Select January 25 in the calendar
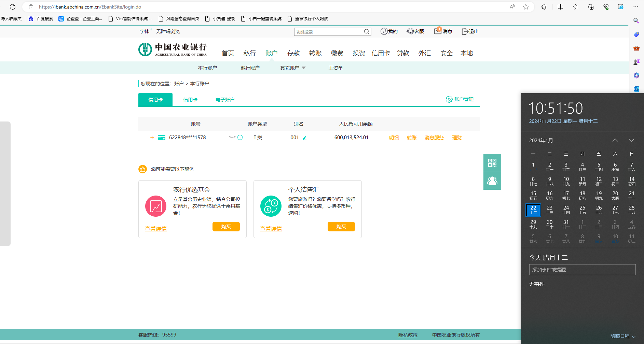Image resolution: width=644 pixels, height=344 pixels. (582, 210)
